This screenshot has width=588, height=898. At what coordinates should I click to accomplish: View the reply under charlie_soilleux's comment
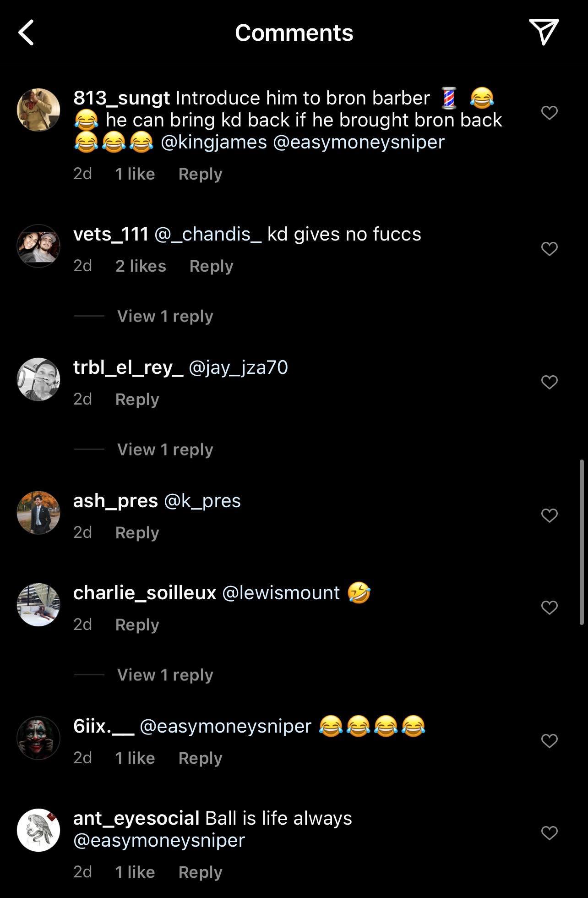(x=165, y=675)
